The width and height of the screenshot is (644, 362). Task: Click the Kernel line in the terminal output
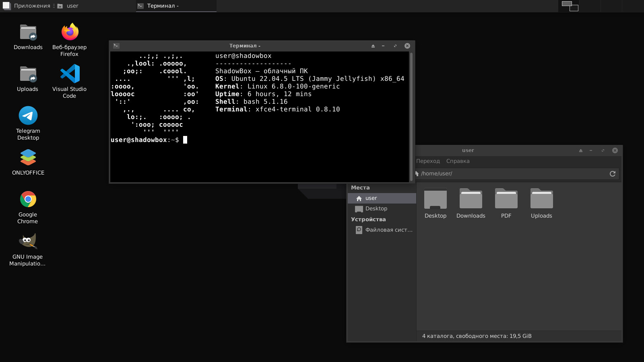[x=277, y=86]
